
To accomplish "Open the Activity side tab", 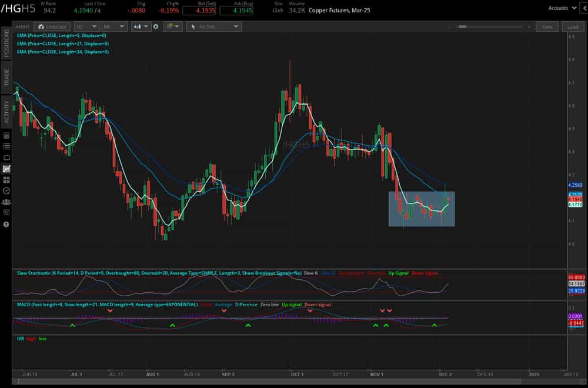I will click(x=6, y=112).
